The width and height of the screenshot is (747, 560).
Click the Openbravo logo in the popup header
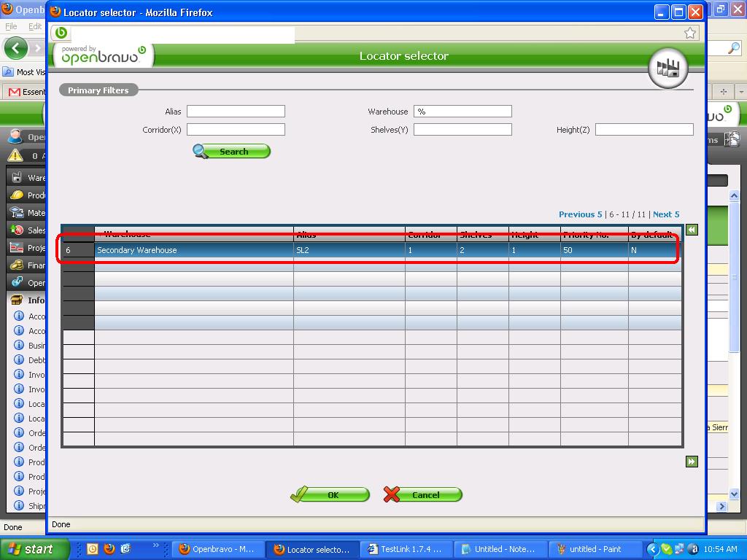click(104, 55)
